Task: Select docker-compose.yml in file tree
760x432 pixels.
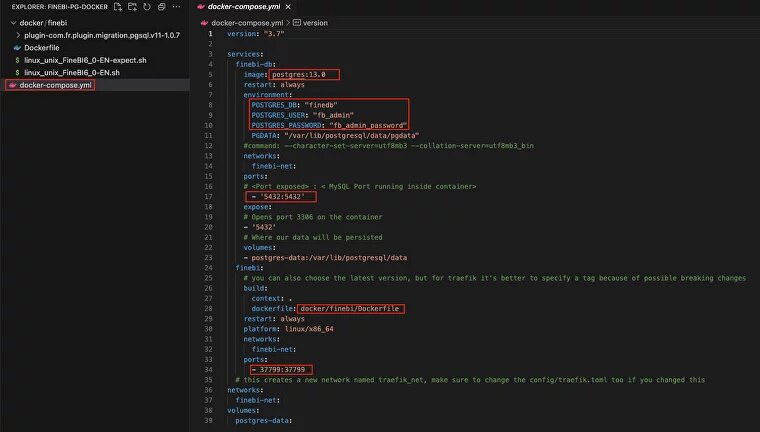Action: click(x=95, y=85)
